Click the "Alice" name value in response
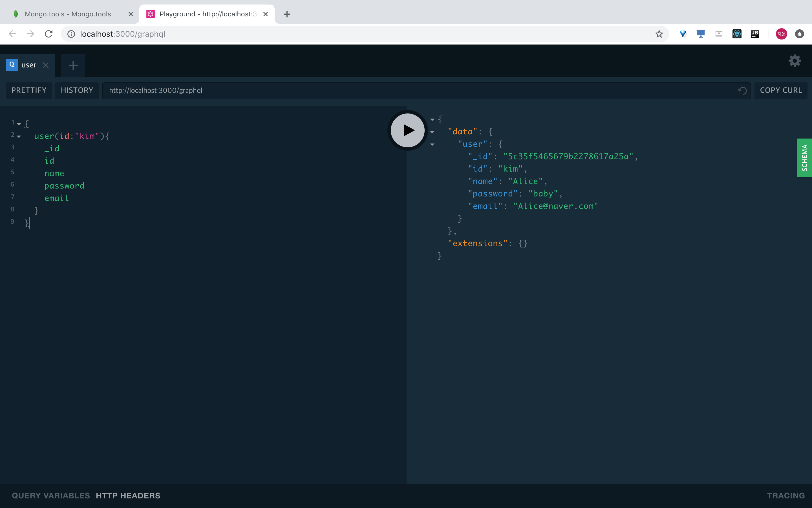The image size is (812, 508). [x=526, y=181]
